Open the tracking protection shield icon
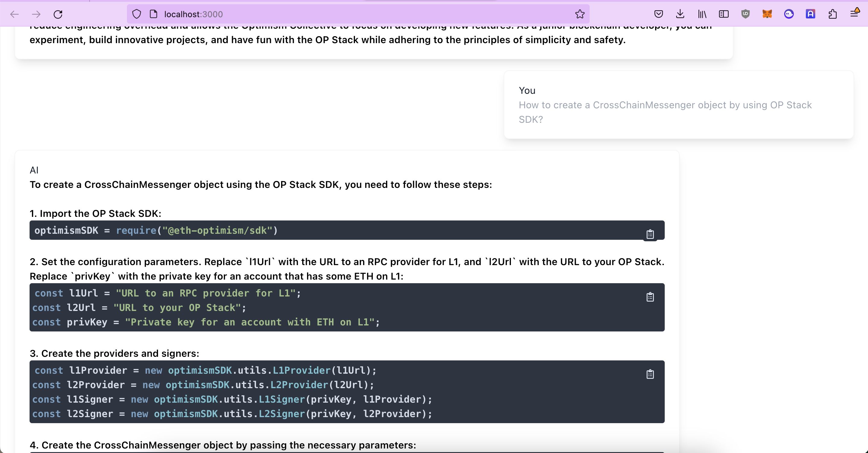This screenshot has width=868, height=453. coord(136,14)
